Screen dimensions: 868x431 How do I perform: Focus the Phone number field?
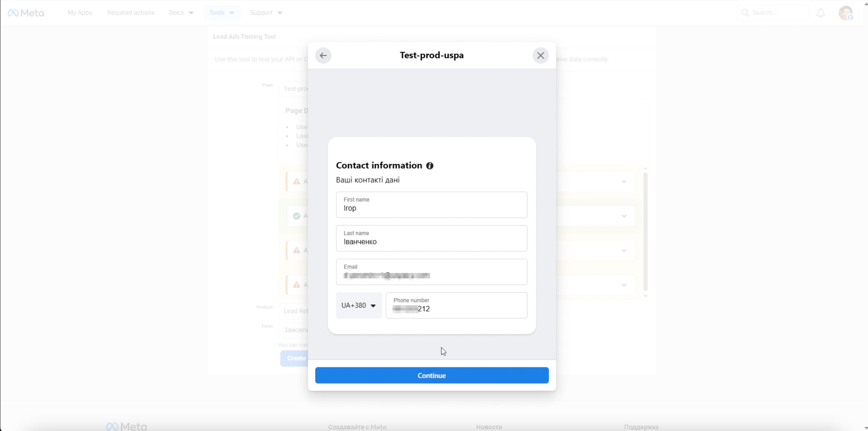457,305
